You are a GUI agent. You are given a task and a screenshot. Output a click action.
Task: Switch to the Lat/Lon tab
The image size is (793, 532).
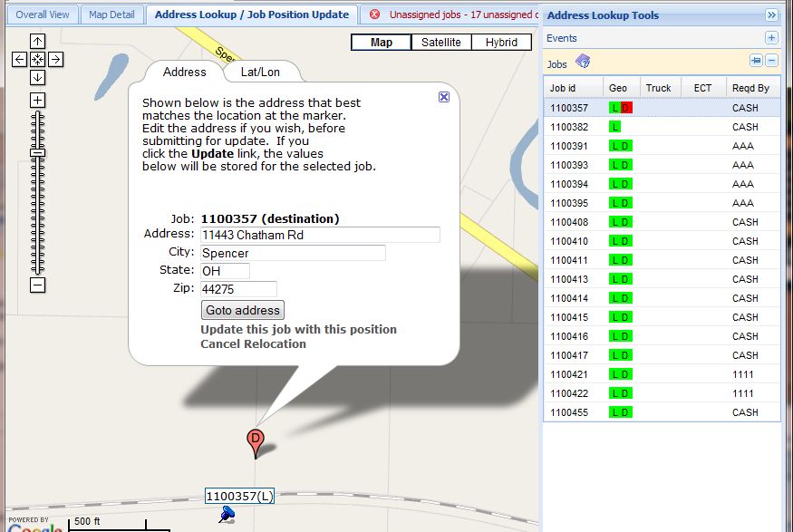260,73
